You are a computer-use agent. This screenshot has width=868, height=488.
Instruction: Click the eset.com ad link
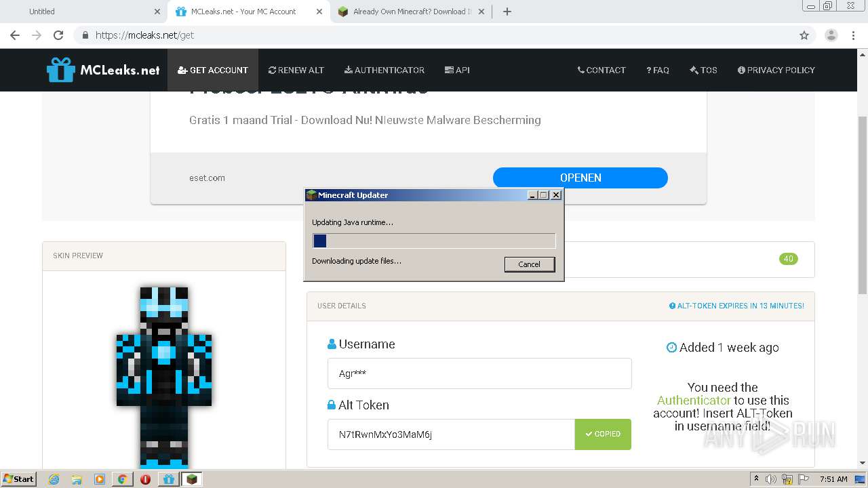pyautogui.click(x=207, y=178)
